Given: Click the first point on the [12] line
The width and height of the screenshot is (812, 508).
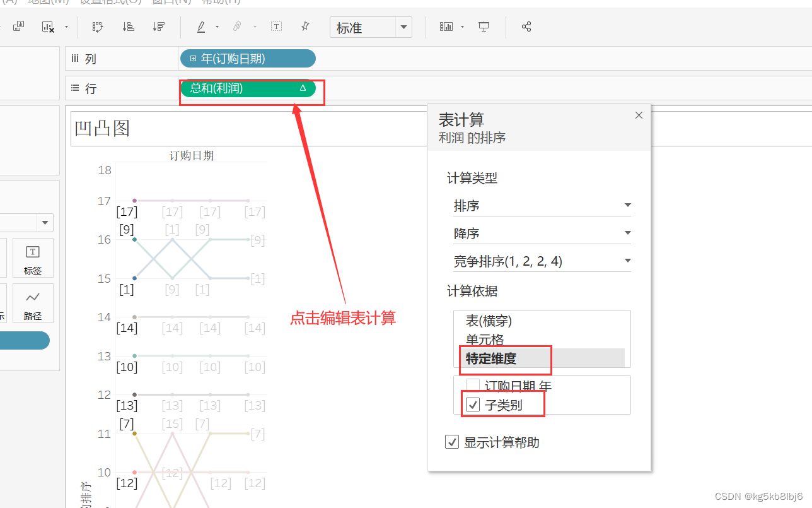Looking at the screenshot, I should click(x=134, y=472).
